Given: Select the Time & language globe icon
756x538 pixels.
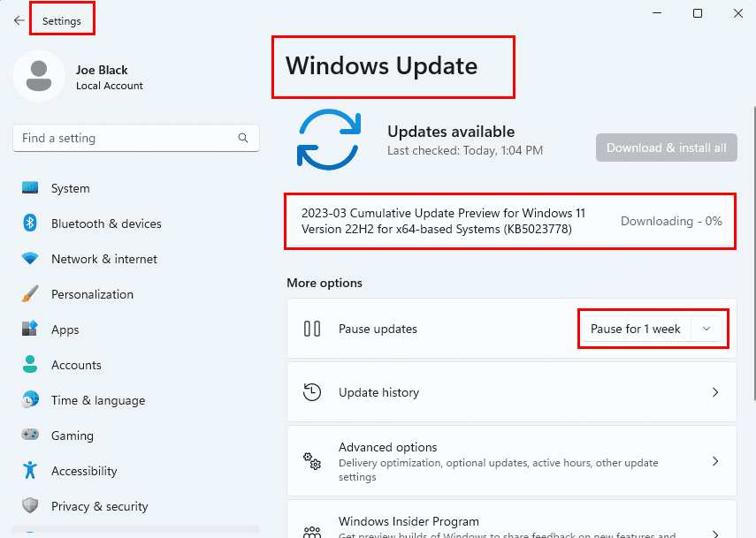Looking at the screenshot, I should [x=30, y=400].
